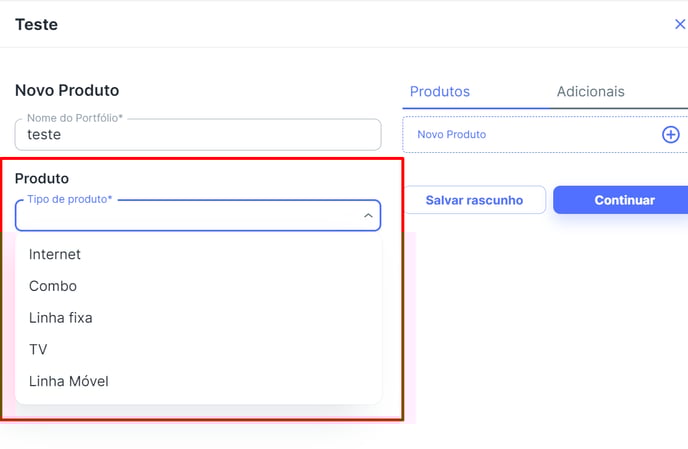Open the Adicionais tab
688x449 pixels.
coord(591,91)
